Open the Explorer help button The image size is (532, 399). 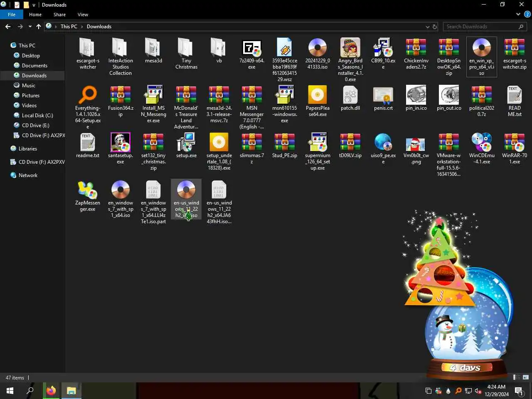coord(527,14)
